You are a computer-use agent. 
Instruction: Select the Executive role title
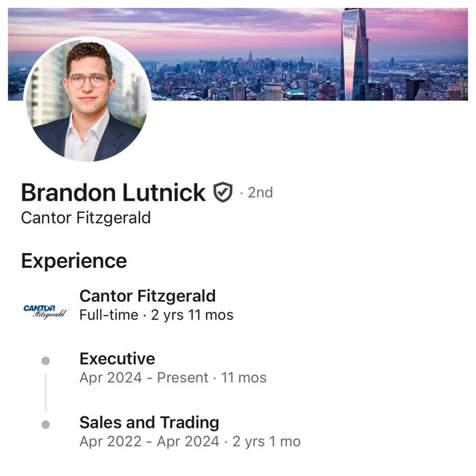[x=117, y=358]
